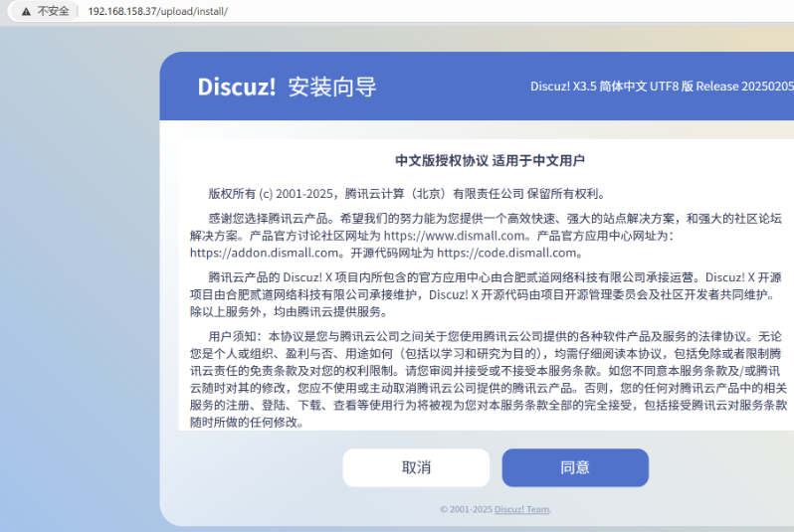Viewport: 794px width, 532px height.
Task: Click the paragraph starting 感谢您选择腾讯云产品
Action: click(487, 236)
